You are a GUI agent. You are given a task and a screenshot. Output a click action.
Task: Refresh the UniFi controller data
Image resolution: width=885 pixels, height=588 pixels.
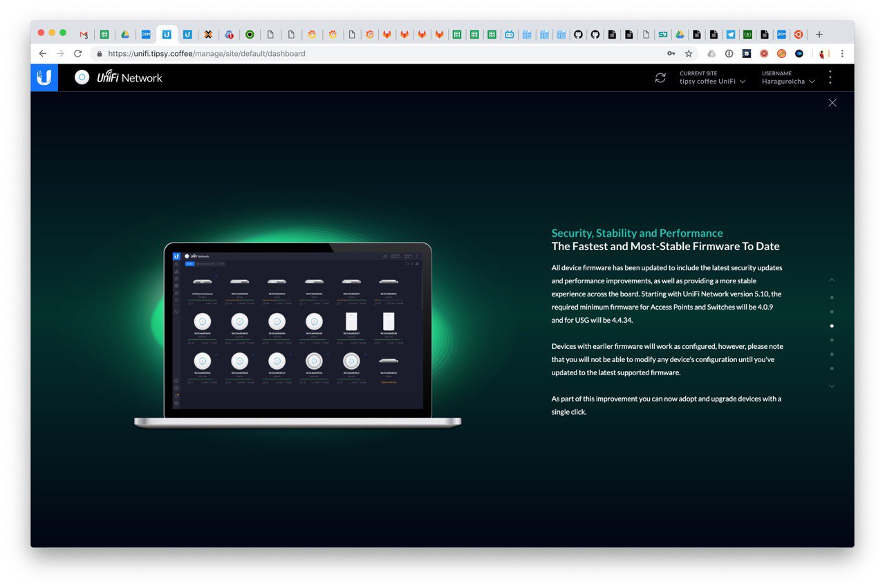click(660, 78)
